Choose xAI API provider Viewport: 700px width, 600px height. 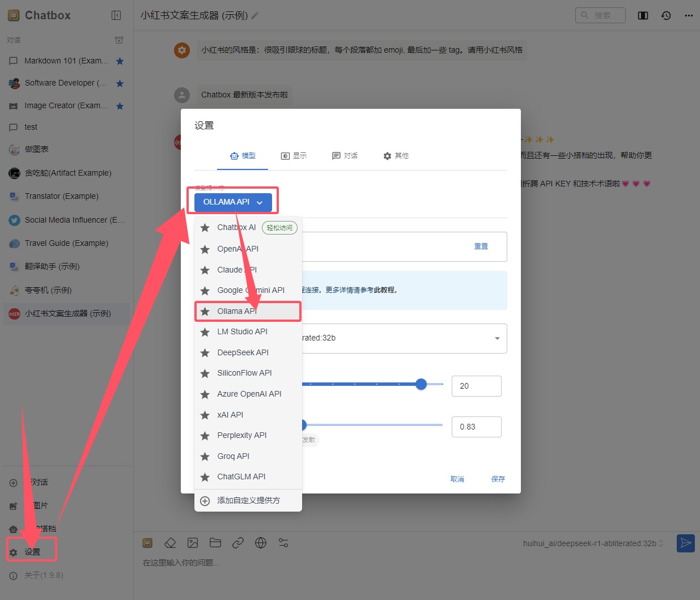pos(248,415)
